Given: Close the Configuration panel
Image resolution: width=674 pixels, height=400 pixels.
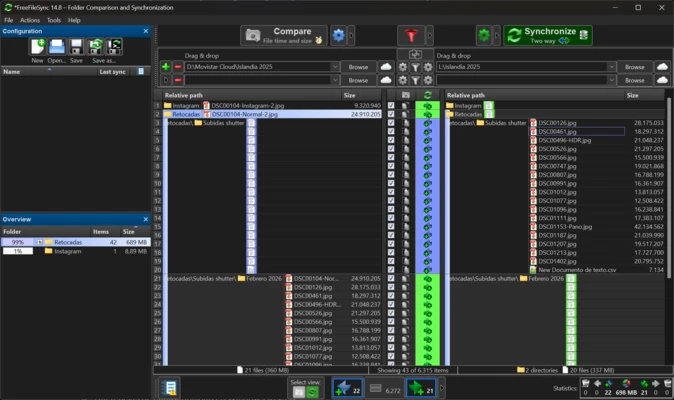Looking at the screenshot, I should point(146,31).
